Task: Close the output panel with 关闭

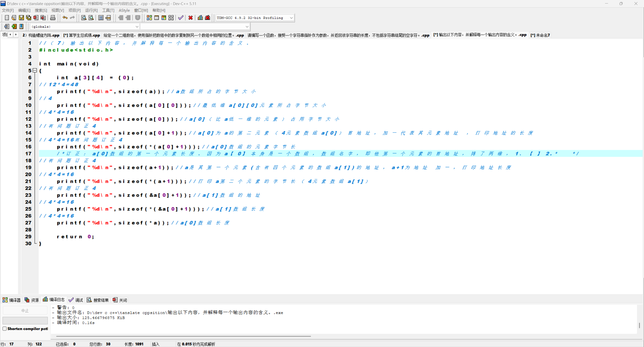Action: coord(119,300)
